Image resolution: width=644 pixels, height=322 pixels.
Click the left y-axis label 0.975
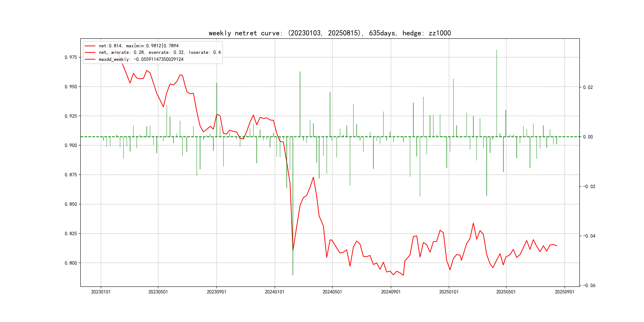point(71,57)
